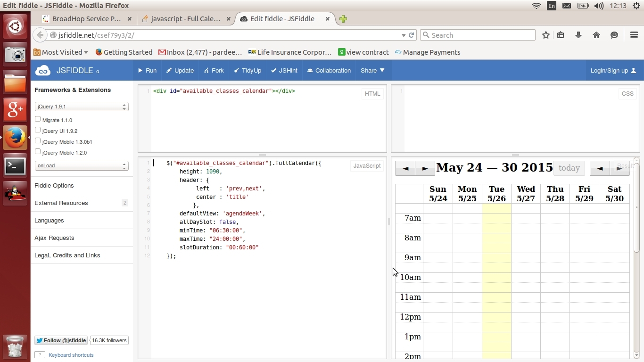Bookmark this page with star icon
This screenshot has width=644, height=362.
coord(546,35)
